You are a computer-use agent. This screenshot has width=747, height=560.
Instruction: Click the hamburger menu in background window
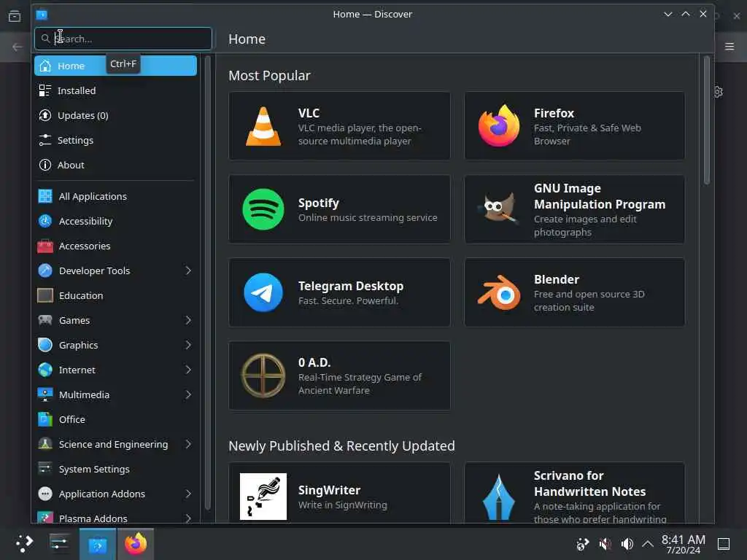click(x=729, y=46)
